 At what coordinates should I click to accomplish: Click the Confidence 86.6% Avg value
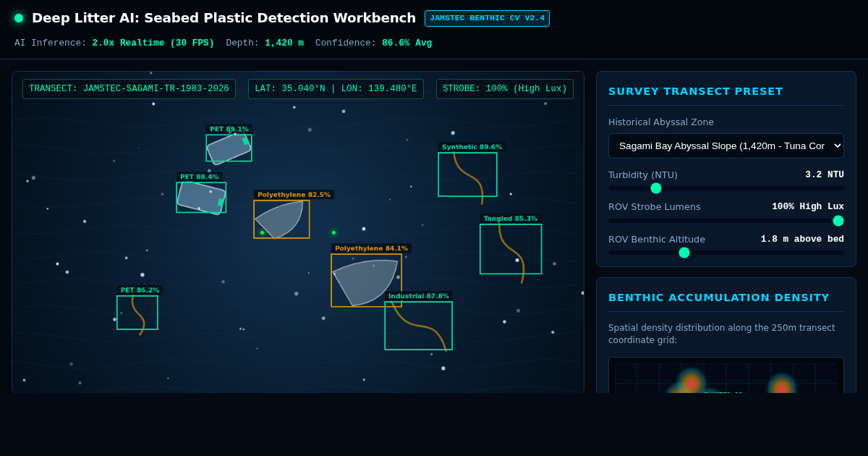[x=407, y=43]
